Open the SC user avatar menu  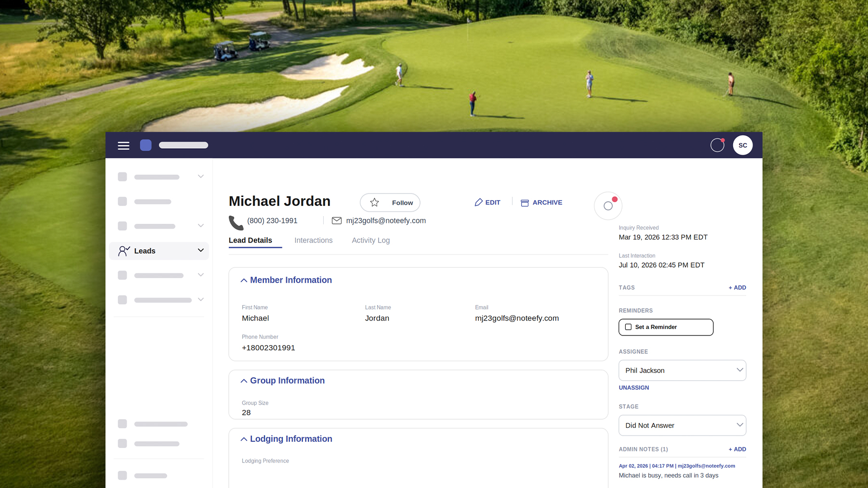pos(742,145)
